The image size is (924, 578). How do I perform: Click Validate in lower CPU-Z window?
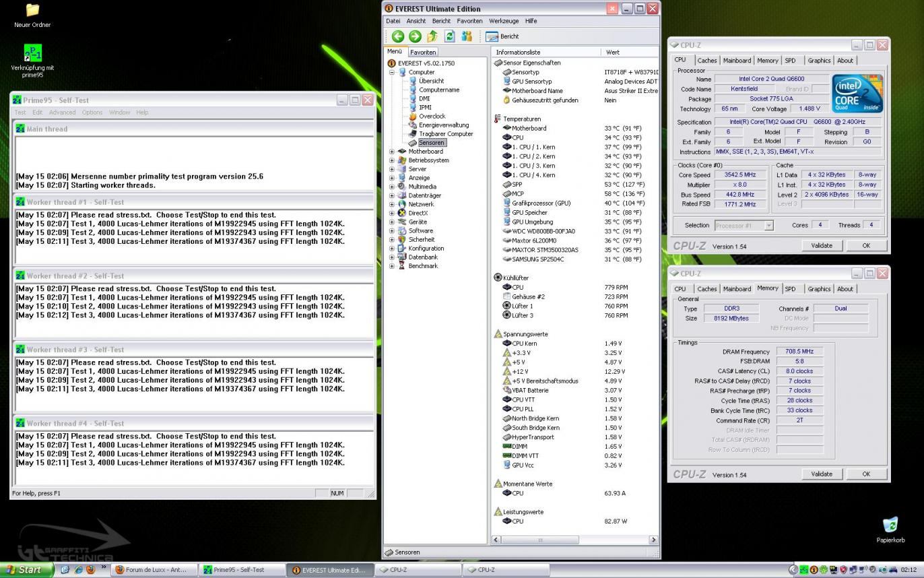pyautogui.click(x=822, y=474)
